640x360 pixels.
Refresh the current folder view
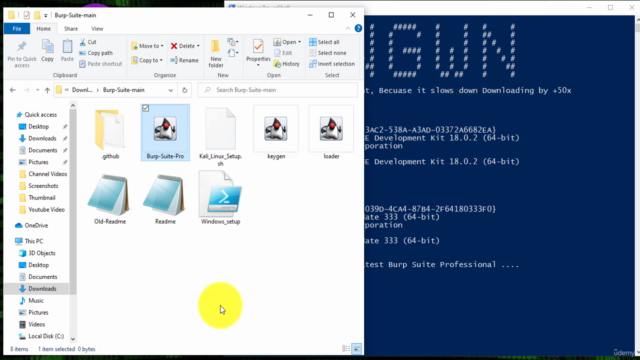point(184,90)
